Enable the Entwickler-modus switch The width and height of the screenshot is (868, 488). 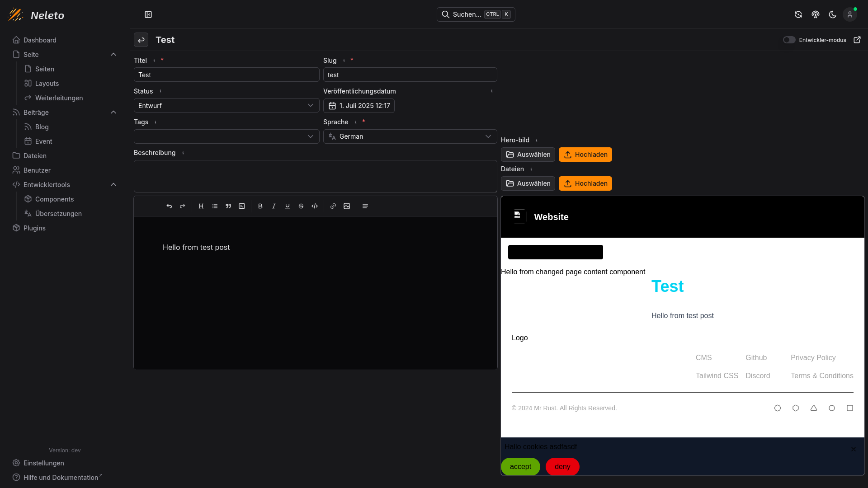coord(789,40)
